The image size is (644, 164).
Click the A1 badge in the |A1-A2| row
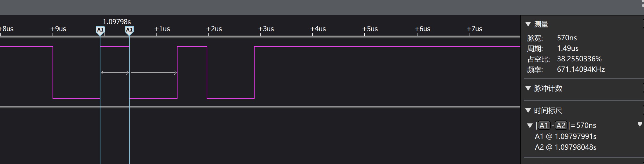544,125
